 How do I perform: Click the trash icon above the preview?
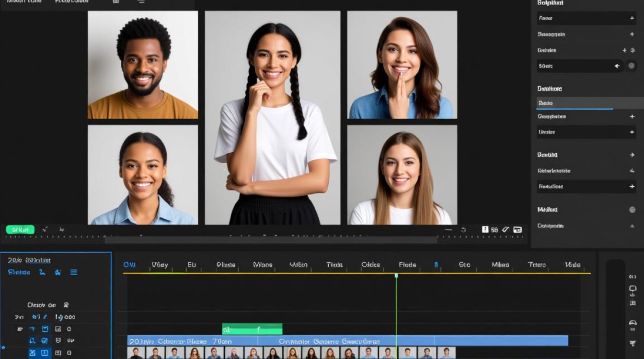115,1
